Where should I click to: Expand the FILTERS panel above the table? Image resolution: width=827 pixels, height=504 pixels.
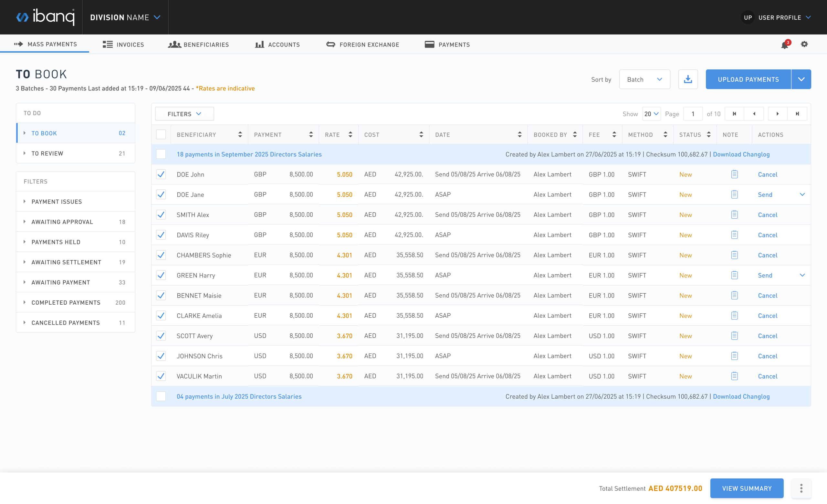click(x=184, y=114)
